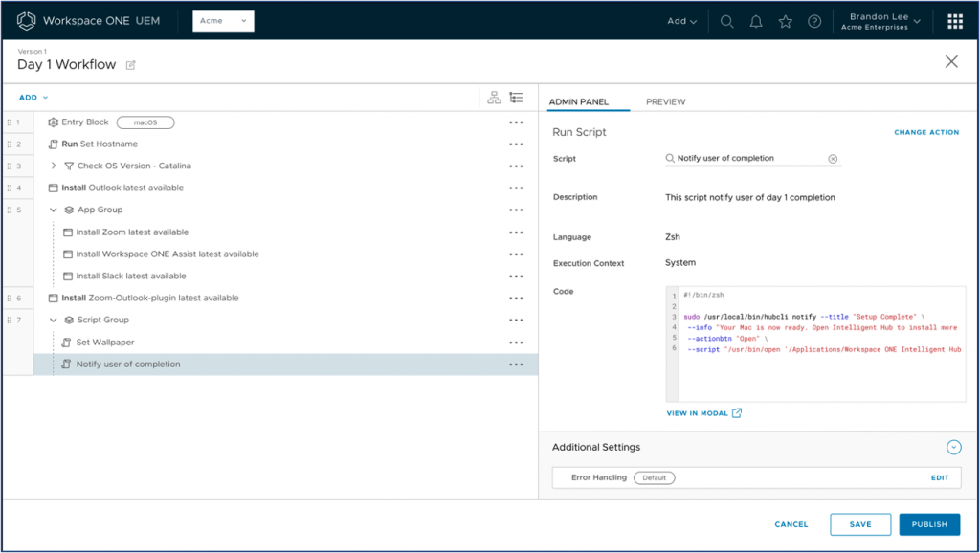Click the drag handle for step 3
This screenshot has height=553, width=980.
[x=10, y=166]
